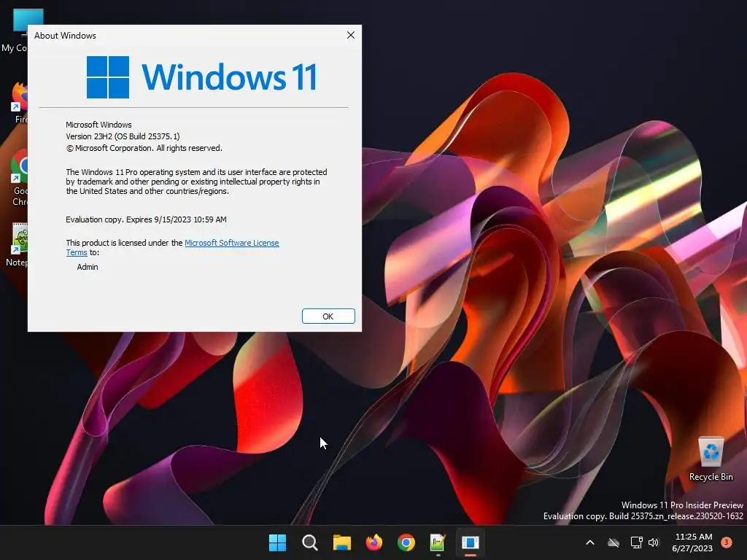
Task: Launch File Explorer from taskbar
Action: 341,542
